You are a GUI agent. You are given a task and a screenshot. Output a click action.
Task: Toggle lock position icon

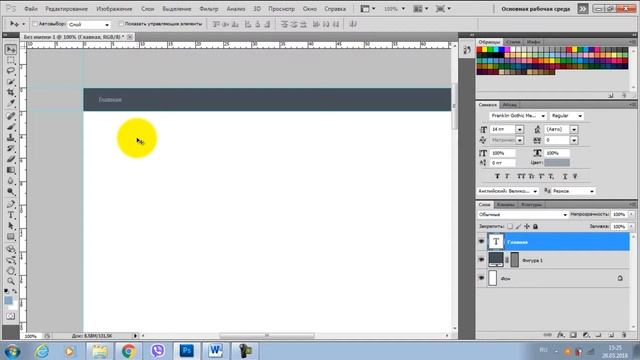tap(527, 226)
